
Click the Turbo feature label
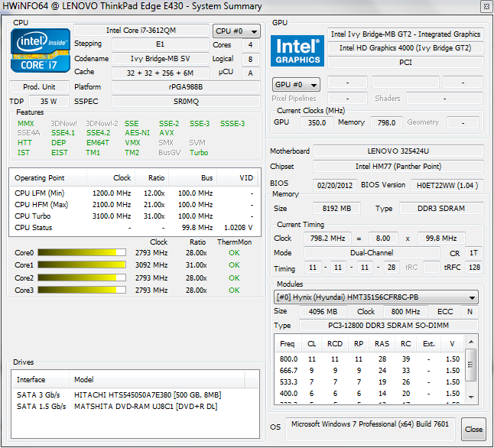(x=199, y=153)
